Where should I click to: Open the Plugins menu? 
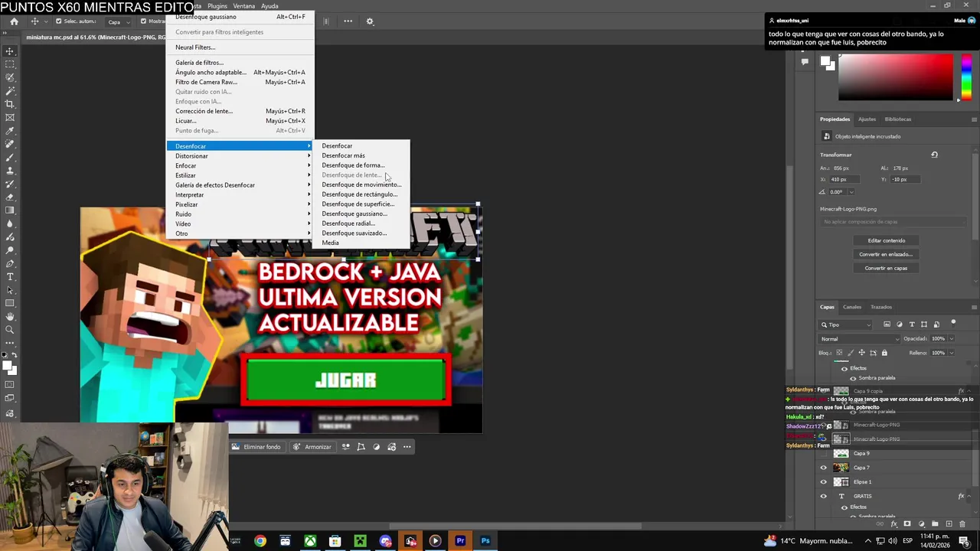coord(217,6)
